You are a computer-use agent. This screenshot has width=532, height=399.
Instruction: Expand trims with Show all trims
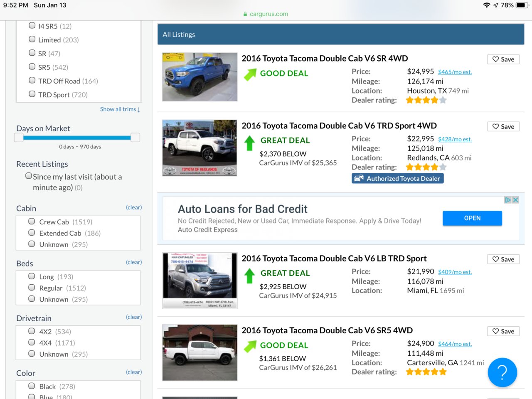(x=120, y=109)
